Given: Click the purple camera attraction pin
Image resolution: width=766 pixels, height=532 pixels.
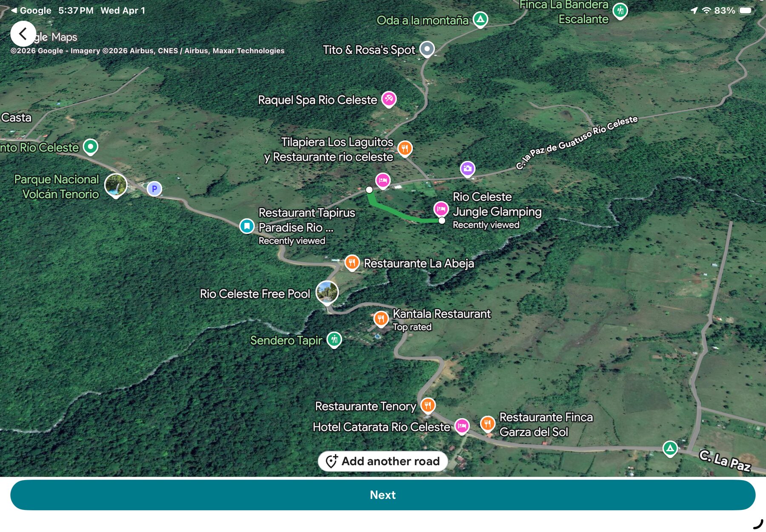Looking at the screenshot, I should tap(467, 169).
